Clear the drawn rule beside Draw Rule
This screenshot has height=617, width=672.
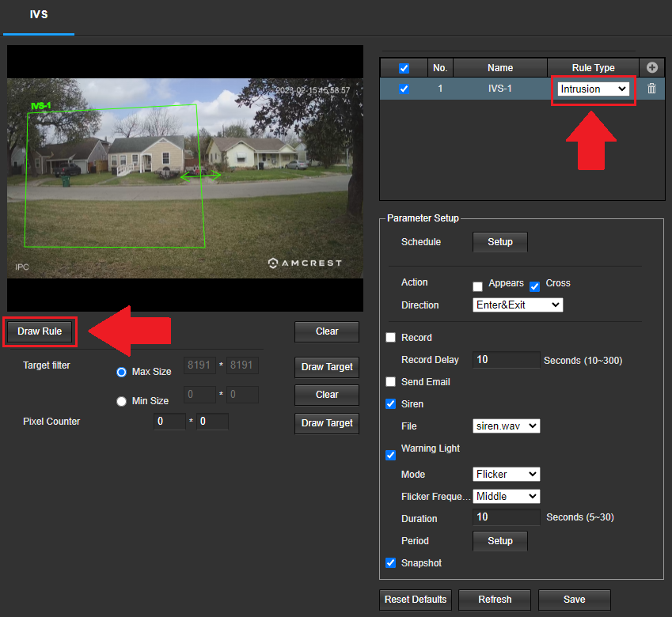(x=327, y=331)
